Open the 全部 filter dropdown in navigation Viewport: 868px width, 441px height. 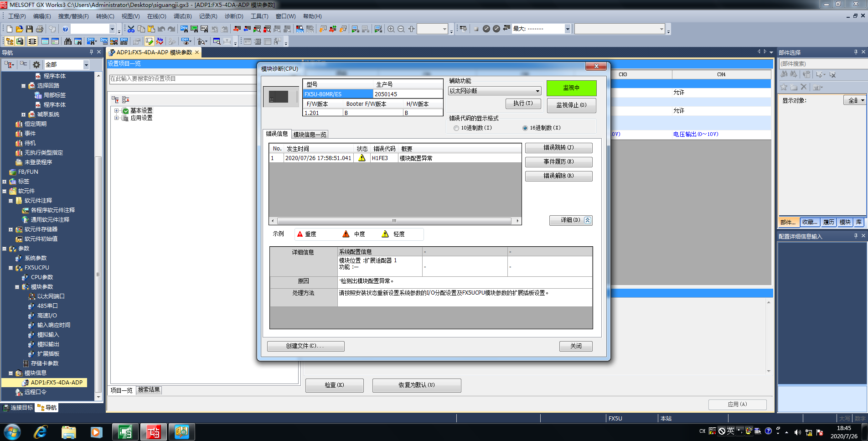click(x=86, y=65)
